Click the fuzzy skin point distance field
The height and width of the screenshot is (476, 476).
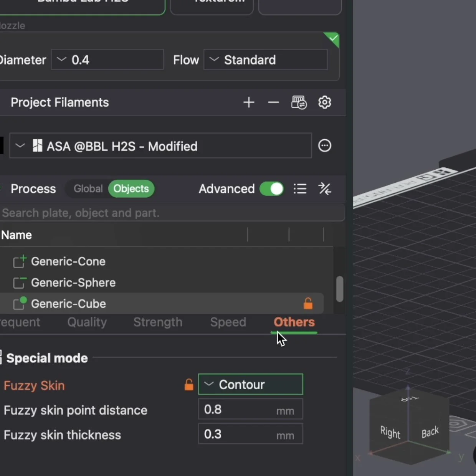pos(250,409)
